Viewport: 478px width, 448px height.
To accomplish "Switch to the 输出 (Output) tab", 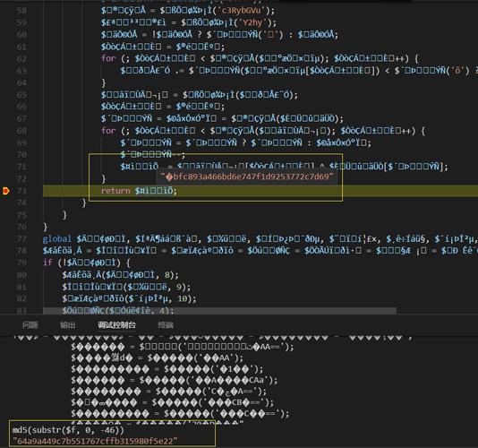I will 68,325.
